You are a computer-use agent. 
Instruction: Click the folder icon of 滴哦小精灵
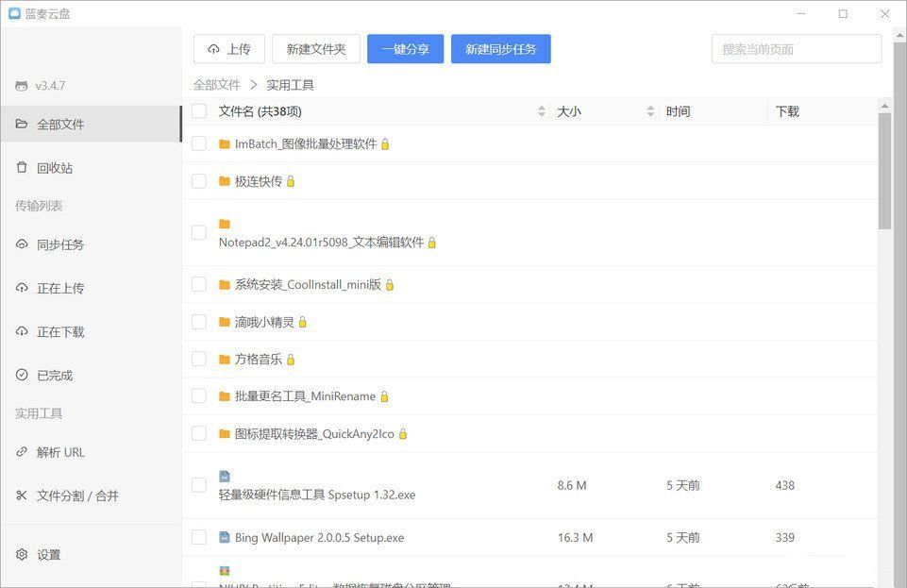coord(225,322)
